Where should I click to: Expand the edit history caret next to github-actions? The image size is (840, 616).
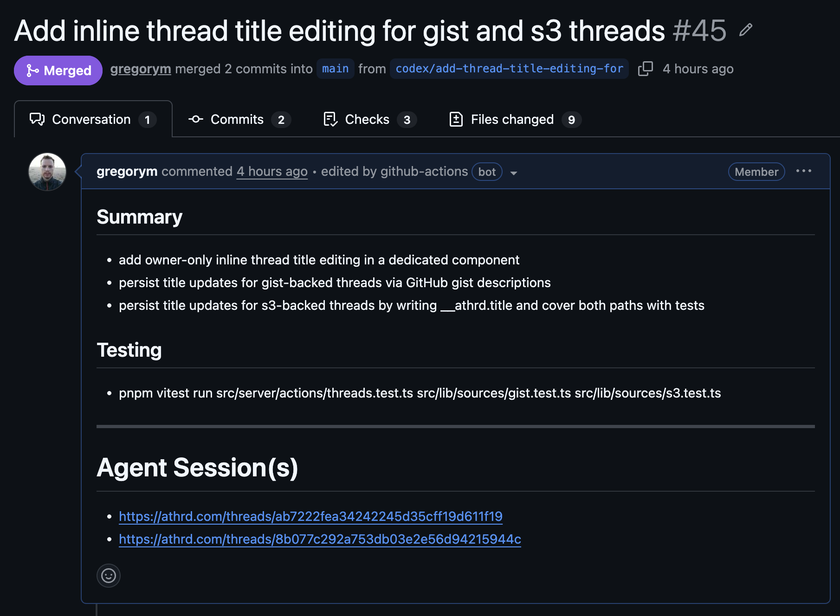click(x=514, y=173)
